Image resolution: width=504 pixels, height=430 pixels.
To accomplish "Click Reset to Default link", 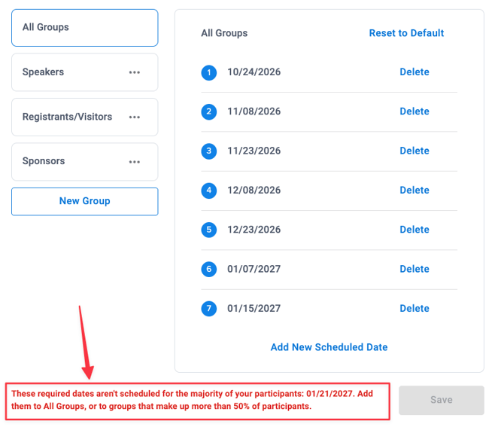I will pyautogui.click(x=406, y=33).
